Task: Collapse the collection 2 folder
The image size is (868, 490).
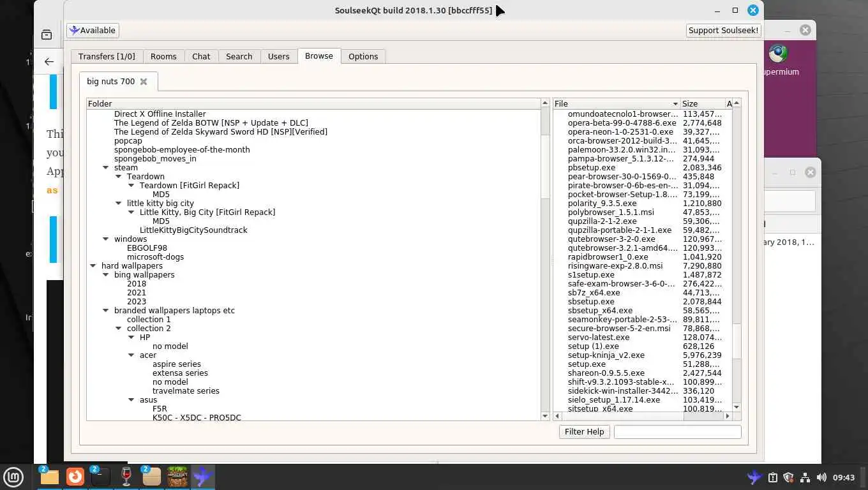Action: click(119, 329)
